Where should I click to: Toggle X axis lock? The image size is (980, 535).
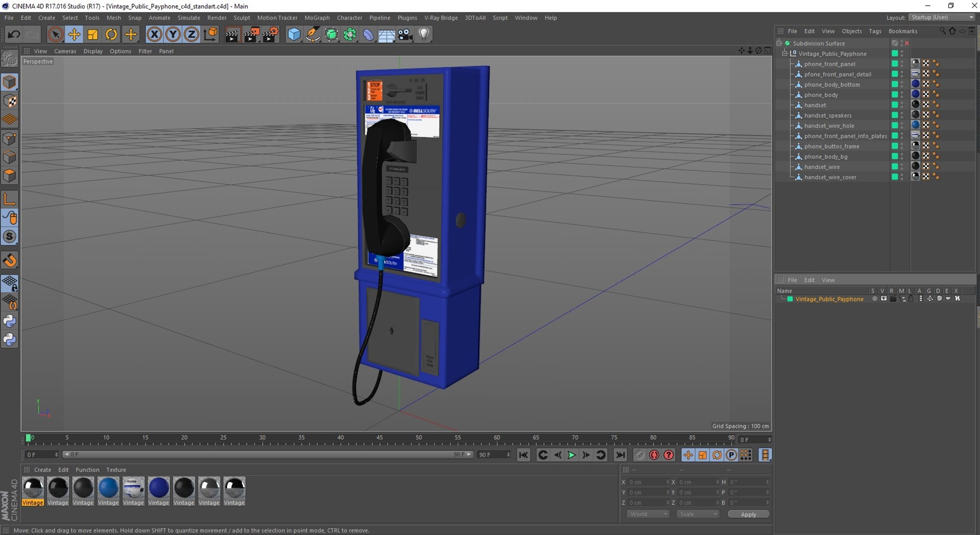(154, 34)
